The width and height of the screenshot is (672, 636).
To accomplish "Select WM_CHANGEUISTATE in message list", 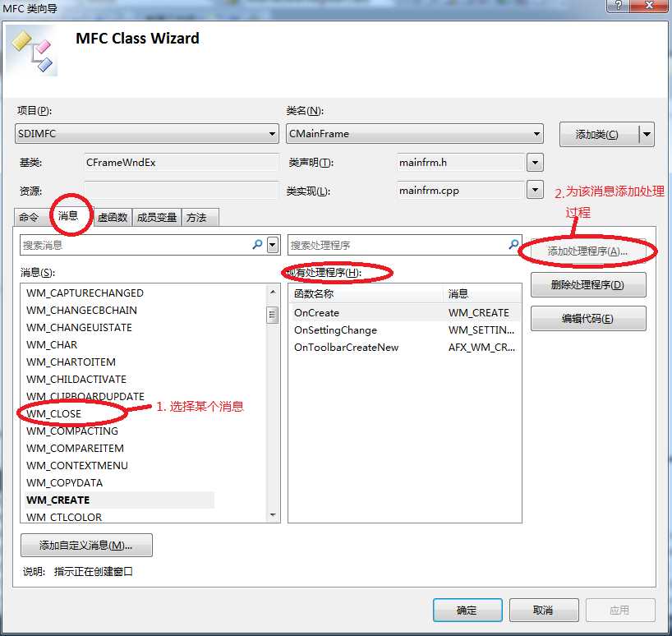I will click(79, 327).
